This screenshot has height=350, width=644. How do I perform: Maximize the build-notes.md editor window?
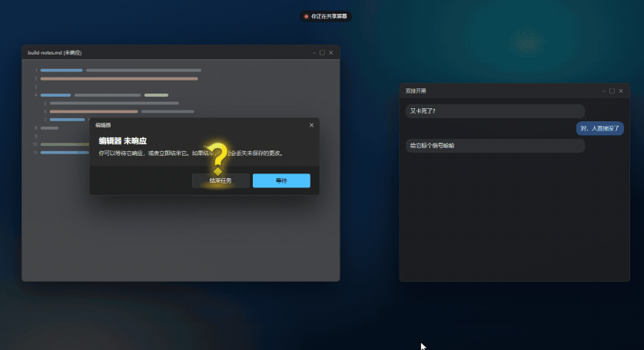(x=322, y=52)
